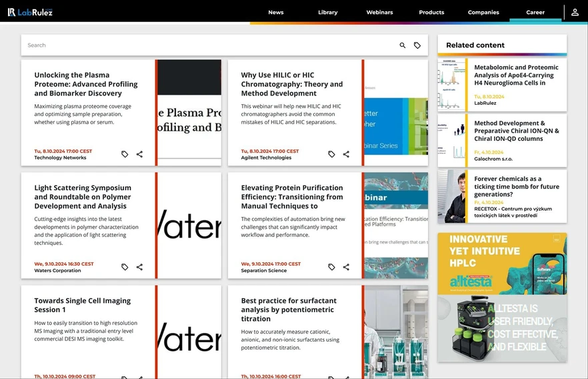Click the search magnifier icon
The image size is (588, 379).
pyautogui.click(x=403, y=45)
